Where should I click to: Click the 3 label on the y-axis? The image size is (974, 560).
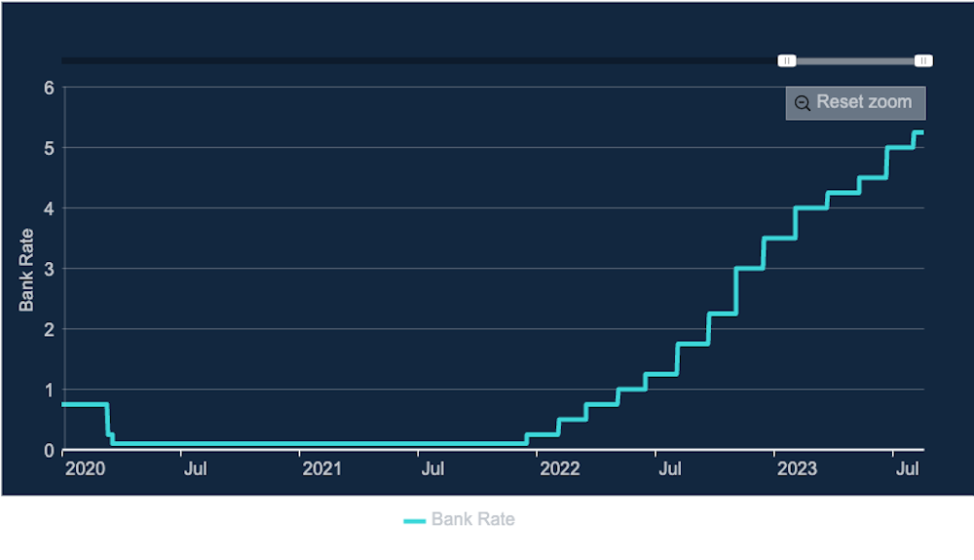pyautogui.click(x=48, y=269)
